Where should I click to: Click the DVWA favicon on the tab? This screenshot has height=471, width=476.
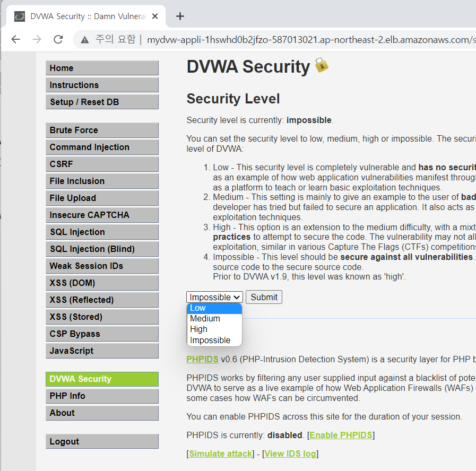(x=20, y=16)
